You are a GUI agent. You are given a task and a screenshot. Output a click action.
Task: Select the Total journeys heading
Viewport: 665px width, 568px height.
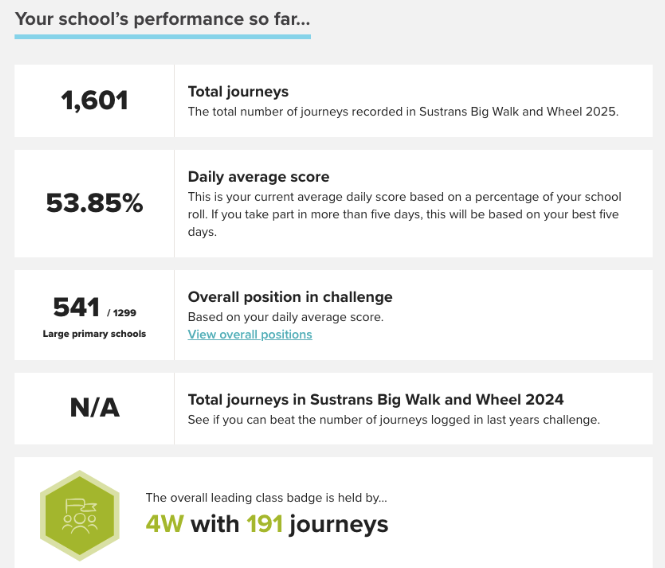[238, 92]
